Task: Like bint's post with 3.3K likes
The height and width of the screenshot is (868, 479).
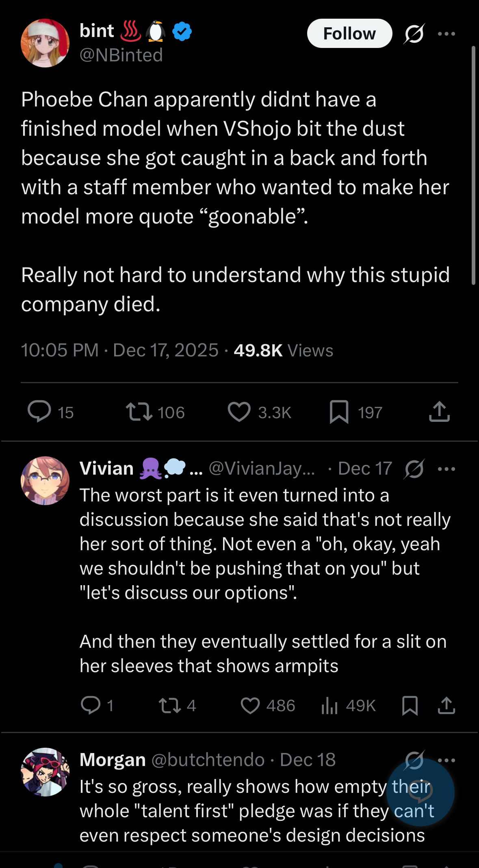Action: (x=239, y=412)
